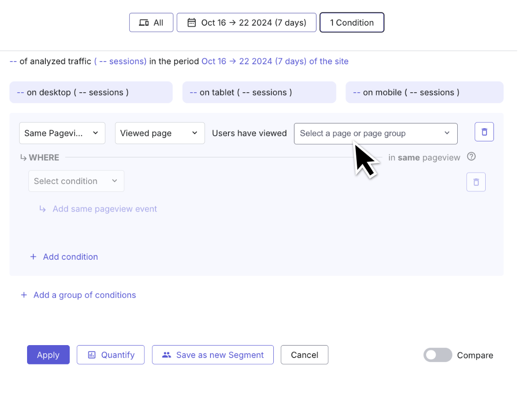This screenshot has width=532, height=402.
Task: Click the trash icon beside the page selector
Action: click(484, 132)
